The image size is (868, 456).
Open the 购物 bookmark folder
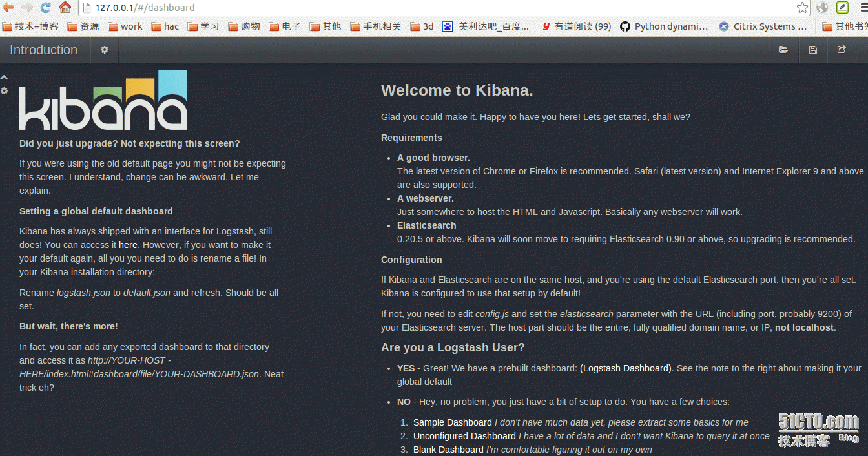(x=243, y=26)
